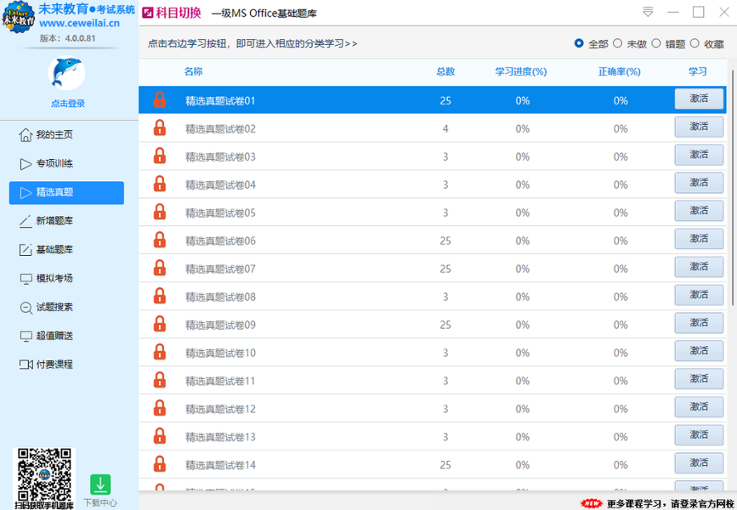Click the 科目切换 subject switch icon
737x510 pixels.
(148, 13)
